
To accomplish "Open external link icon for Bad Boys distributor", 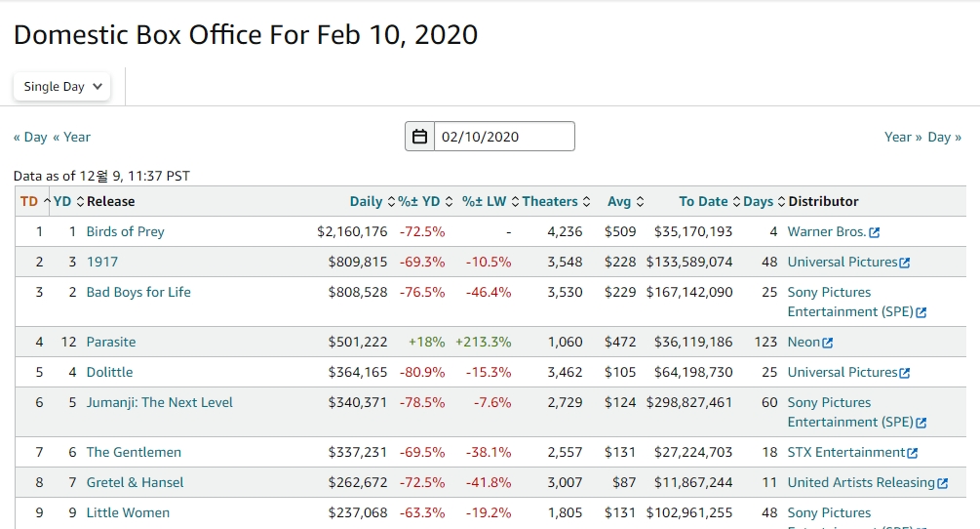I will (921, 312).
